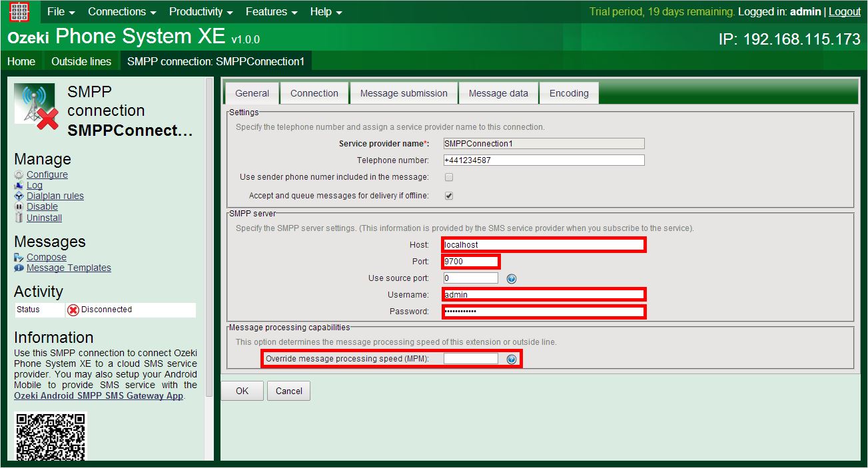
Task: Open Dialplan rules via its icon
Action: pyautogui.click(x=19, y=196)
